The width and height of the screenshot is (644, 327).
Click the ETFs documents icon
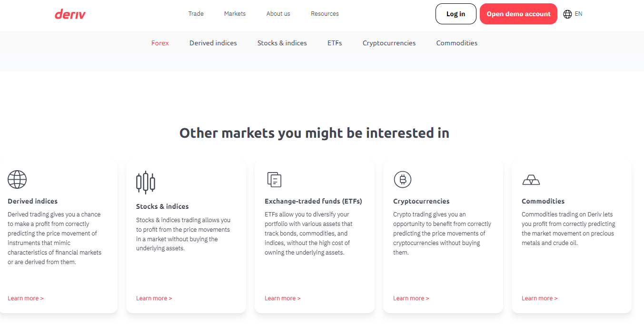(x=274, y=180)
